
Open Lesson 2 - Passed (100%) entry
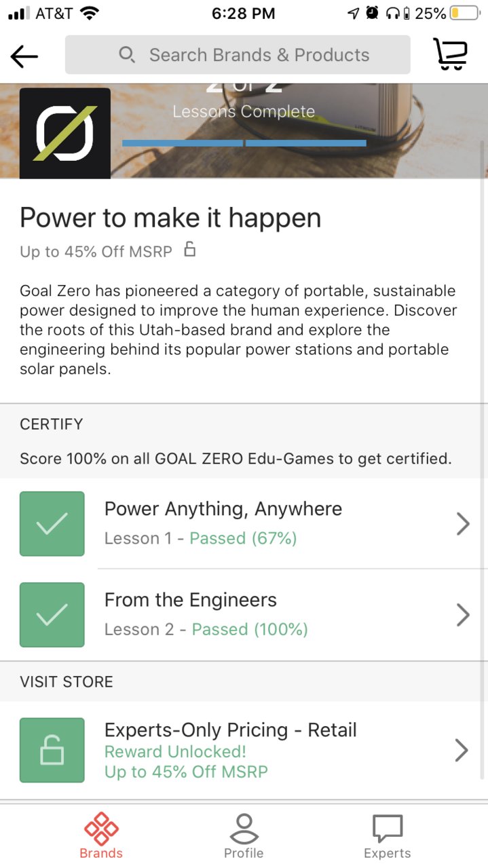coord(206,629)
